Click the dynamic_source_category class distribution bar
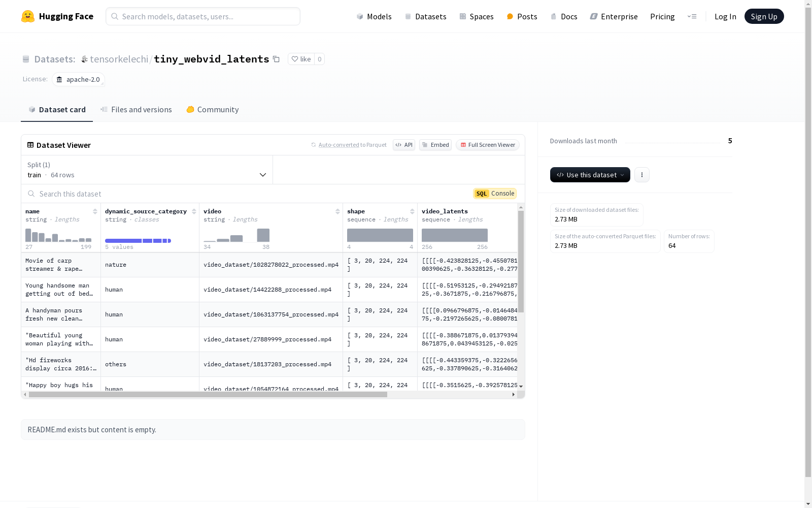812x508 pixels. pyautogui.click(x=138, y=240)
